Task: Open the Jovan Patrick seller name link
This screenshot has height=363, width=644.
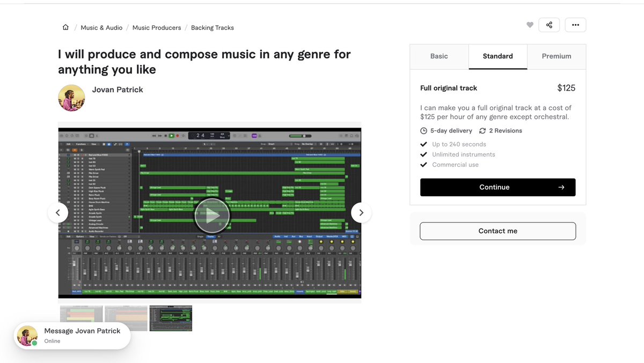Action: click(118, 90)
